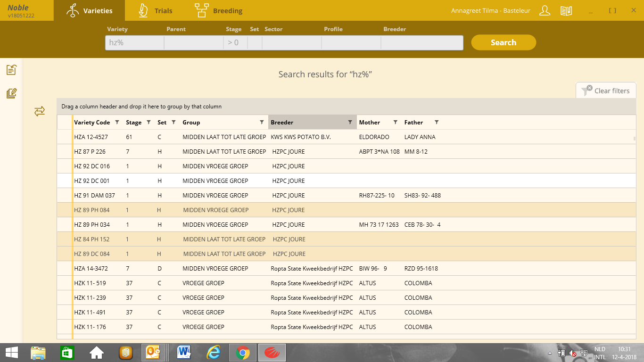Click the power plug tray icon
644x362 pixels.
tap(561, 353)
